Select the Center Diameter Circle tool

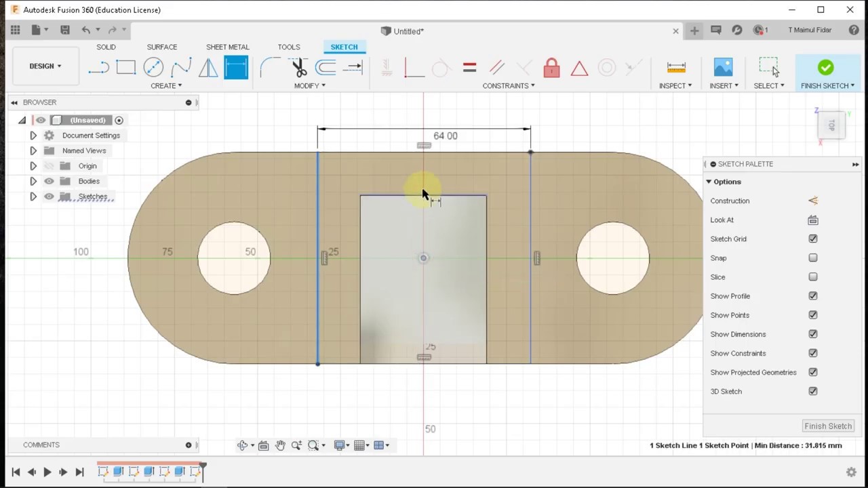[153, 67]
